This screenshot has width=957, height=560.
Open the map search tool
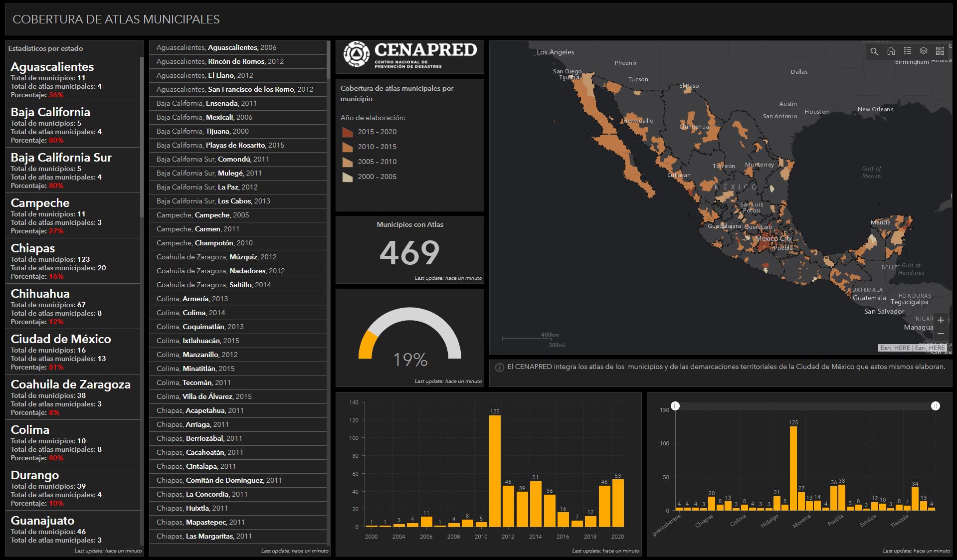tap(874, 51)
